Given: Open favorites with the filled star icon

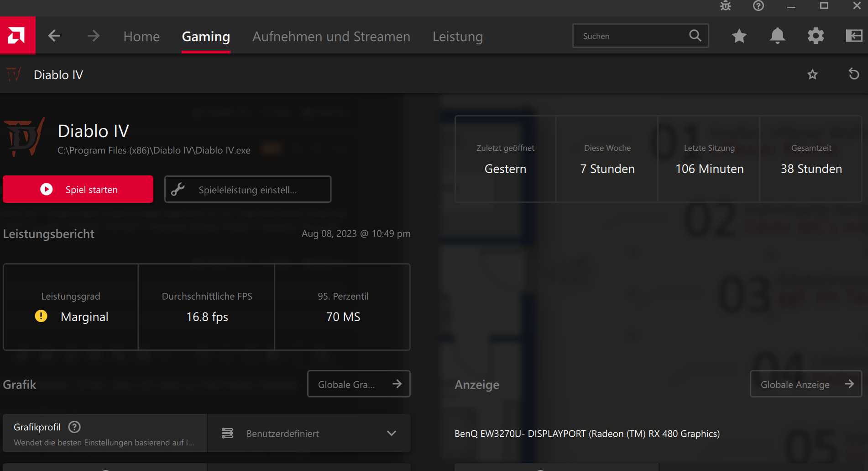Looking at the screenshot, I should tap(739, 36).
